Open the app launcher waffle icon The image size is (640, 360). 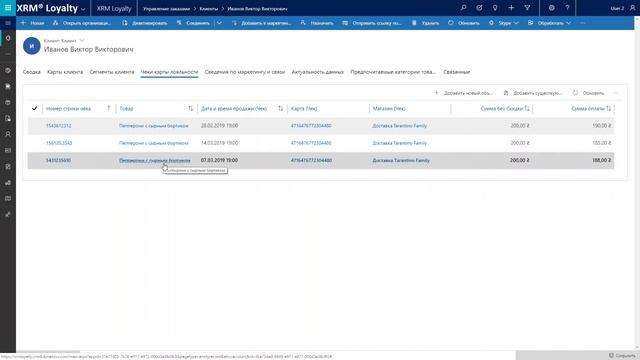(x=8, y=8)
